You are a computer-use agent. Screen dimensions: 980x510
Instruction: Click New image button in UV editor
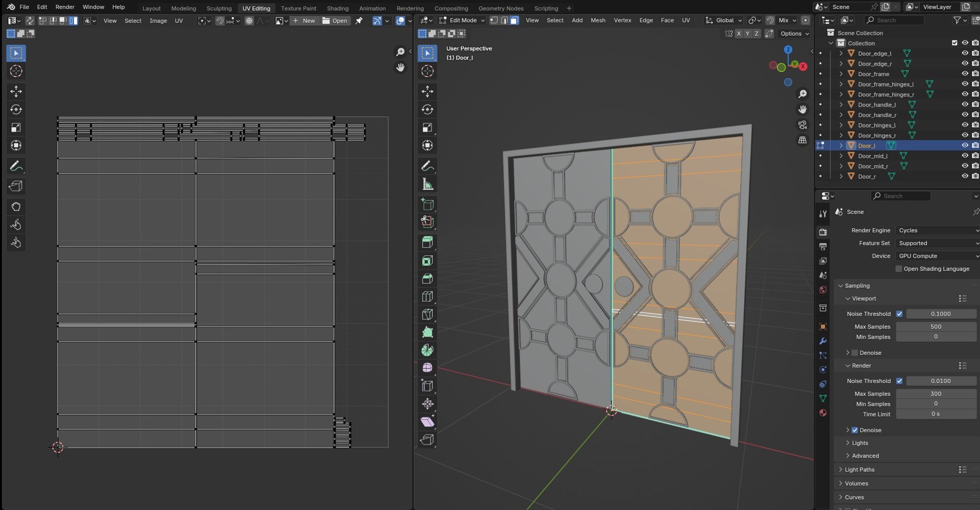click(x=304, y=21)
